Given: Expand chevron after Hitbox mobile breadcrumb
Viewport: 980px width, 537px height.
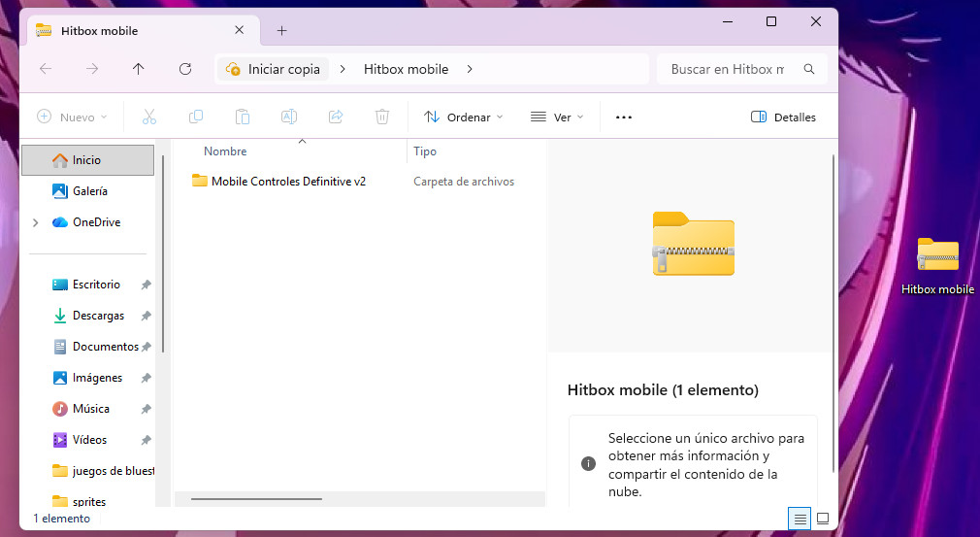Looking at the screenshot, I should coord(470,69).
